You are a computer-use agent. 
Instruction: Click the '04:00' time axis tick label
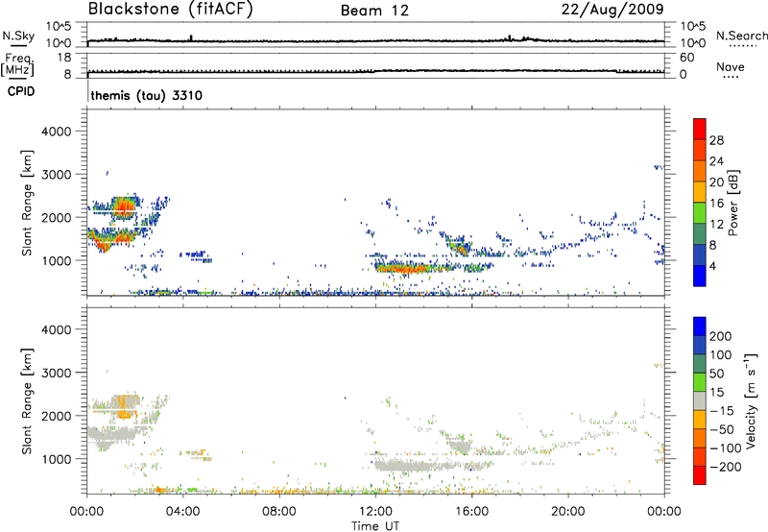(x=182, y=512)
